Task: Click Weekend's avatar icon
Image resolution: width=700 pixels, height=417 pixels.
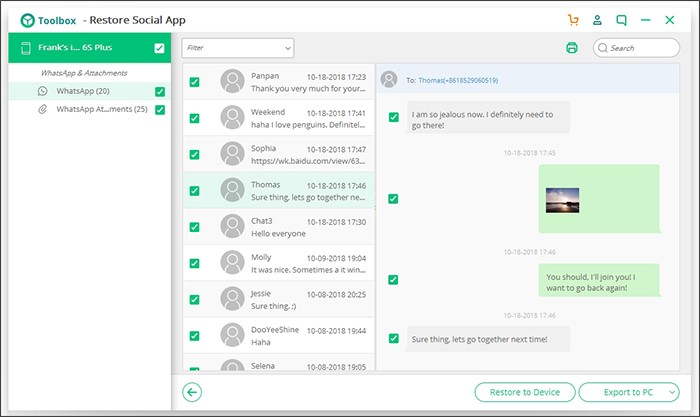Action: coord(233,117)
